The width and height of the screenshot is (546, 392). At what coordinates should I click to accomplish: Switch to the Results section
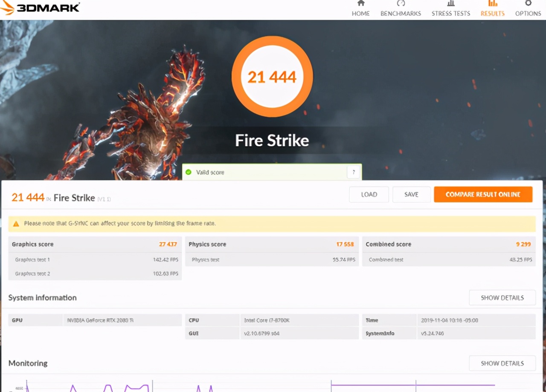pyautogui.click(x=492, y=9)
